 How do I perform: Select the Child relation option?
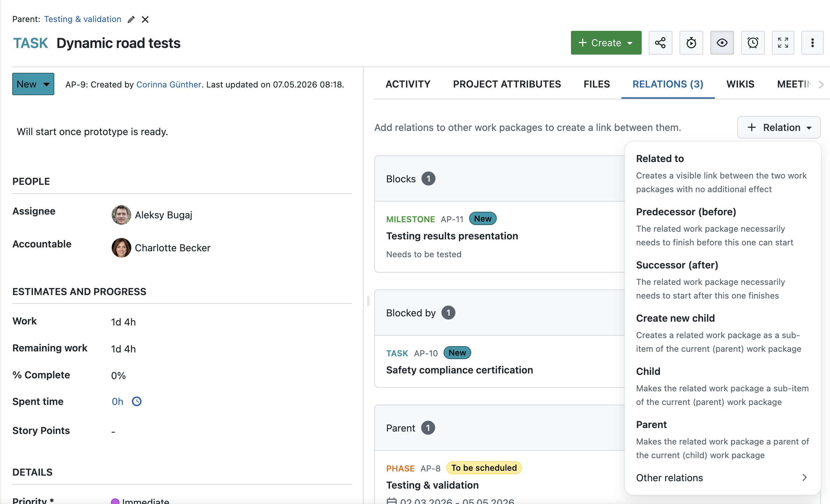pyautogui.click(x=723, y=386)
